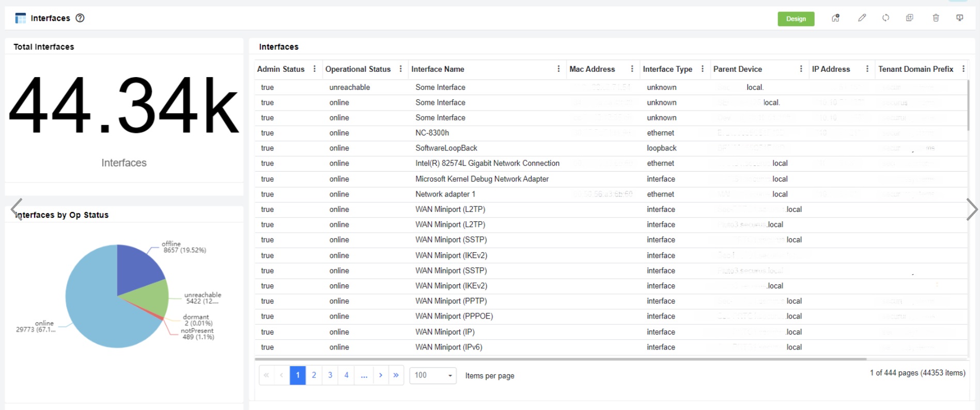Click the pencil edit icon
This screenshot has height=410, width=980.
pyautogui.click(x=862, y=18)
